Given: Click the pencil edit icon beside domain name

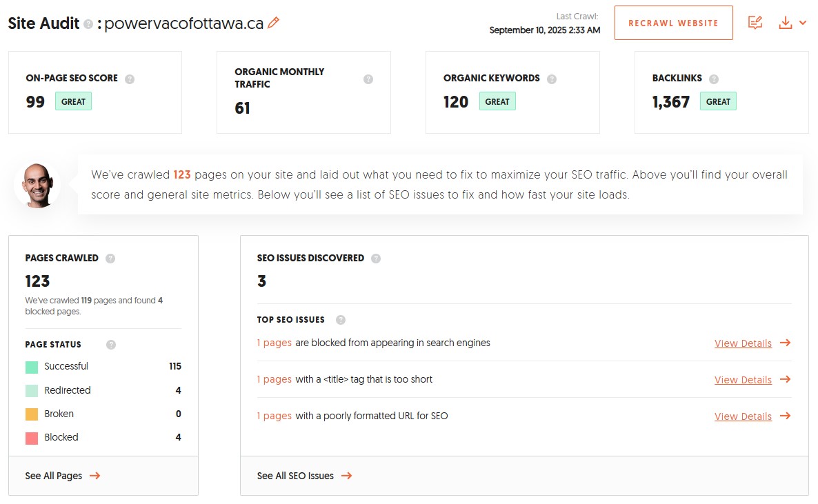Looking at the screenshot, I should 274,23.
